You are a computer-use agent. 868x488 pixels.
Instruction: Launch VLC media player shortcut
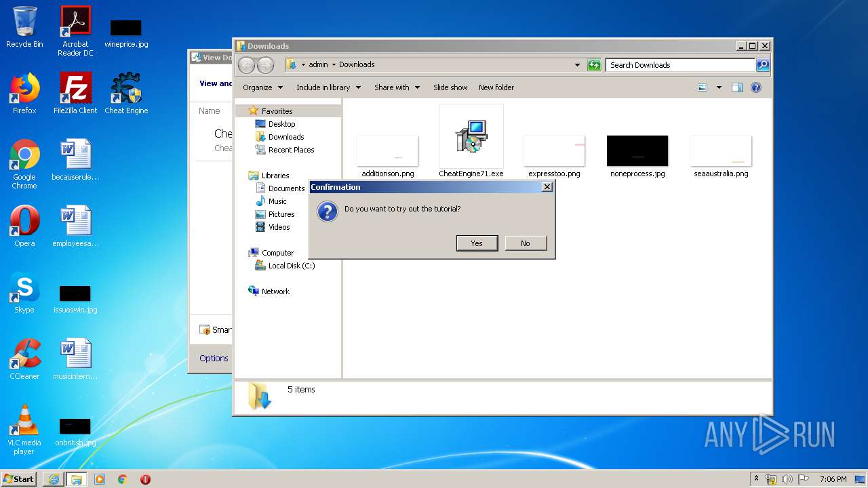(24, 430)
